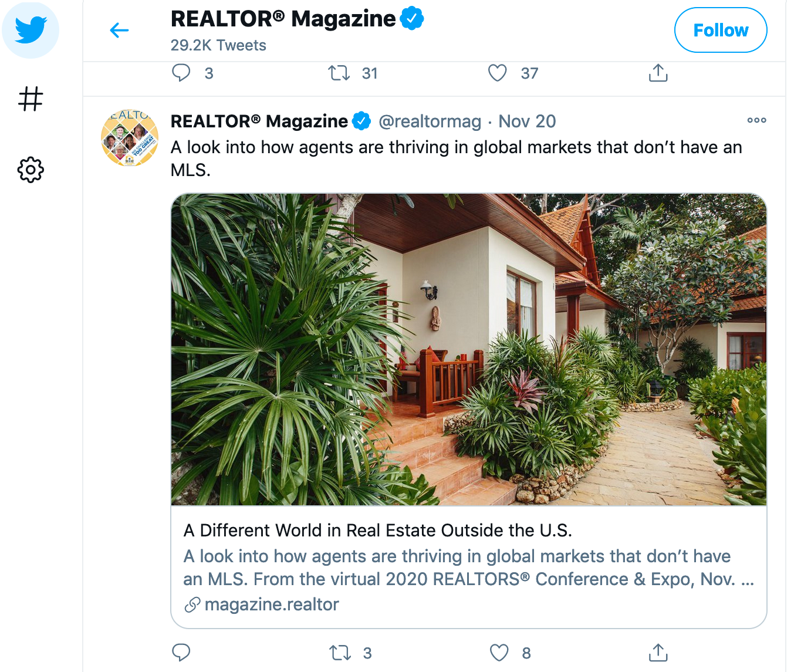Share the top tweet via upload icon

[658, 73]
